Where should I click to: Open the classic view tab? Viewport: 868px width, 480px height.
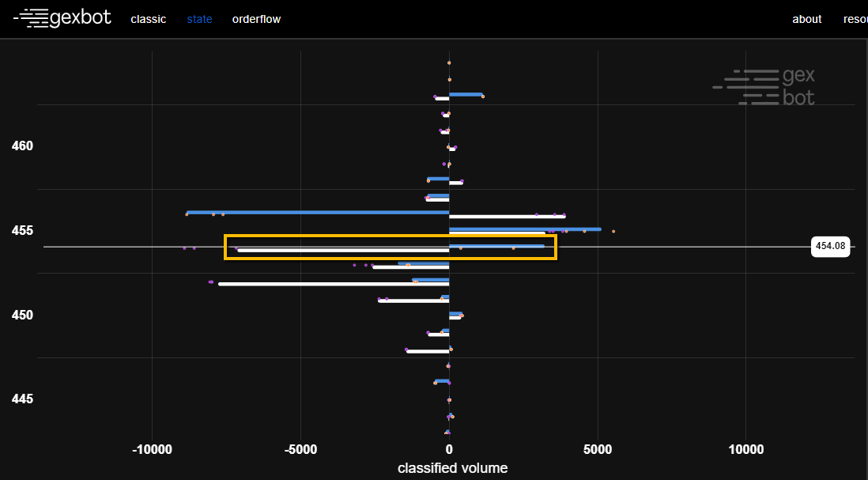point(149,20)
